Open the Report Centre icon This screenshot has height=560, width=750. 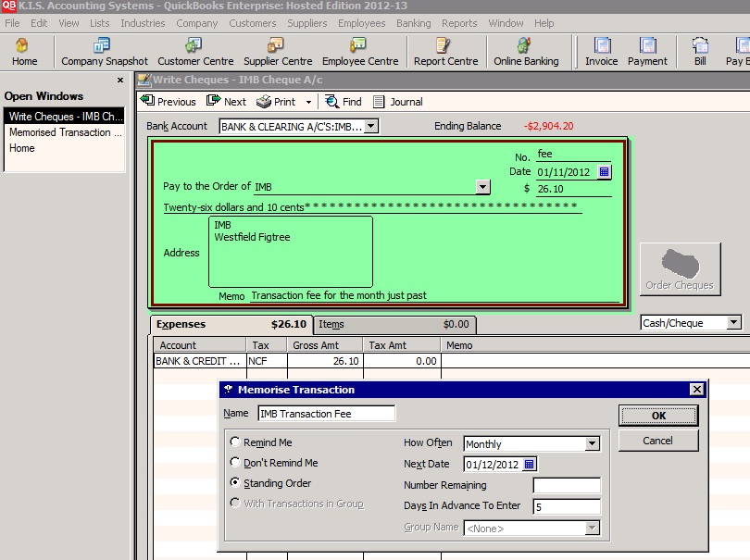445,52
